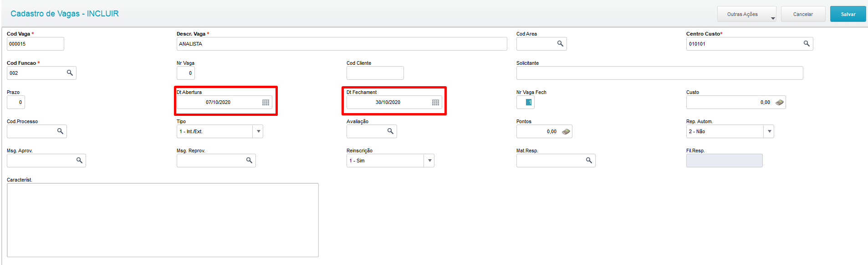This screenshot has width=868, height=265.
Task: Open calculator icon in Custo field
Action: coord(780,102)
